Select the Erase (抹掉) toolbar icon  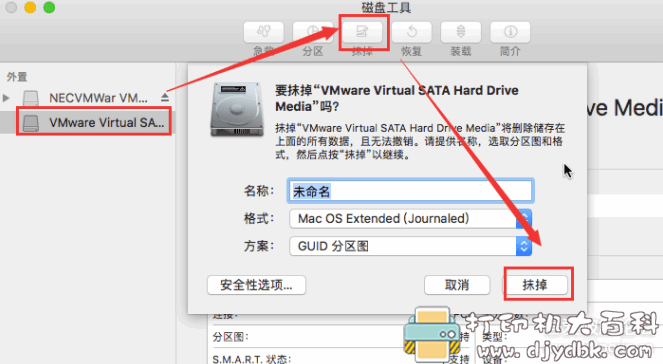(362, 32)
